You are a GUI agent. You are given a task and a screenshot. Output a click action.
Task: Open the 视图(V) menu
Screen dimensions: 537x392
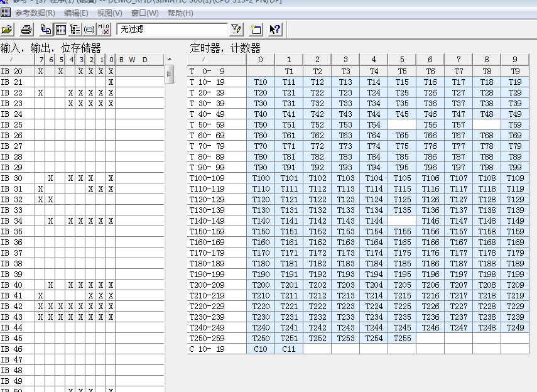[109, 13]
